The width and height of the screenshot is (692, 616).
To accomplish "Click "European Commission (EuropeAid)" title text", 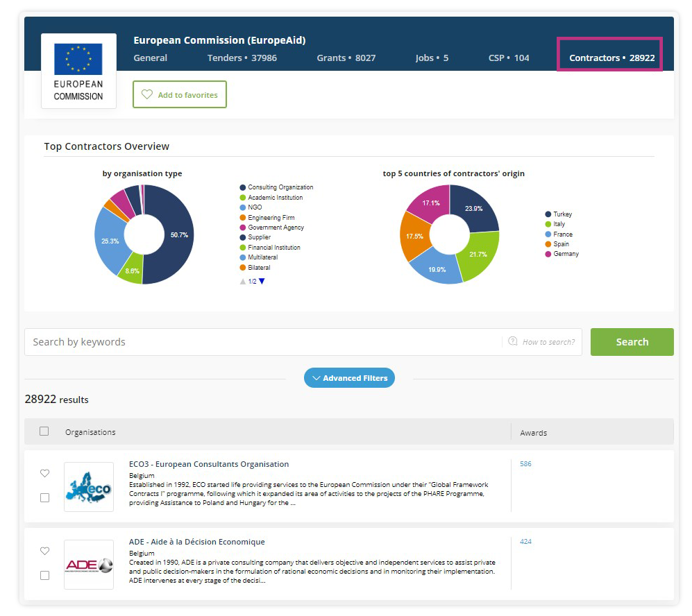I will point(220,40).
